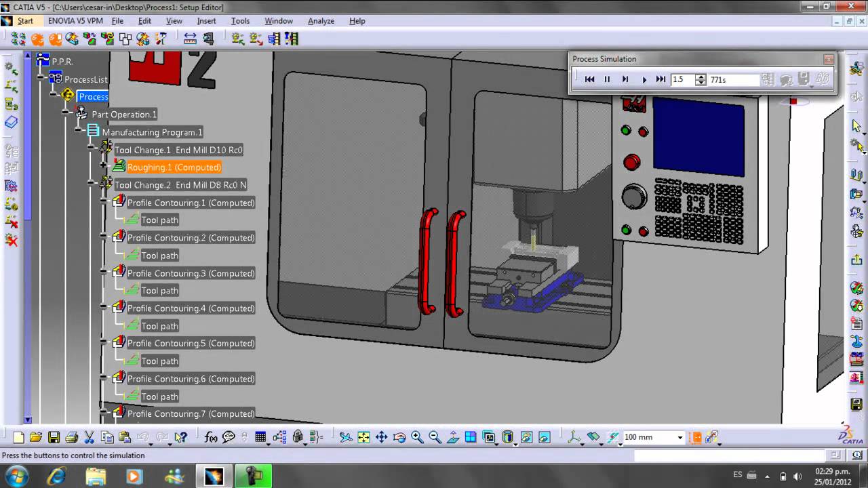The width and height of the screenshot is (868, 488).
Task: Click the Multi-View layout icon
Action: point(470,438)
